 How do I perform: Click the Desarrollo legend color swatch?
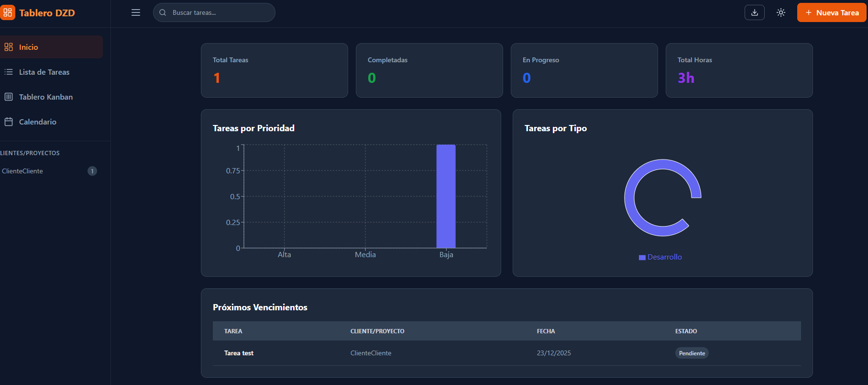pyautogui.click(x=642, y=258)
